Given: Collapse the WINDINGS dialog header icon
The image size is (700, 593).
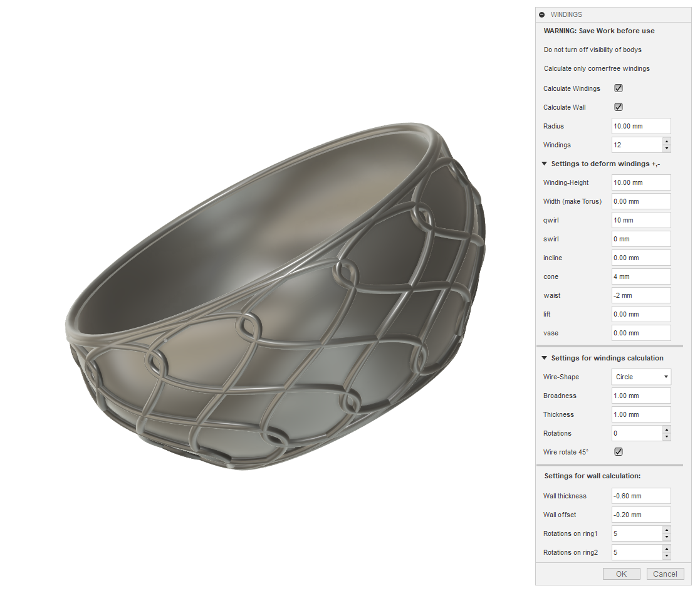Looking at the screenshot, I should [542, 15].
